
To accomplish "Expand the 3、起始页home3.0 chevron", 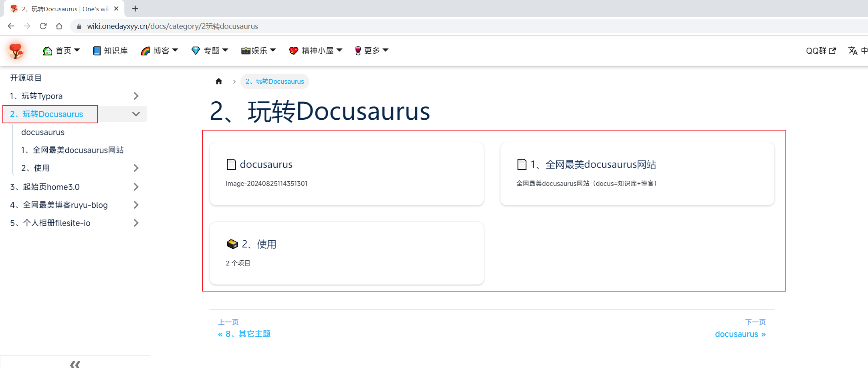I will (136, 187).
